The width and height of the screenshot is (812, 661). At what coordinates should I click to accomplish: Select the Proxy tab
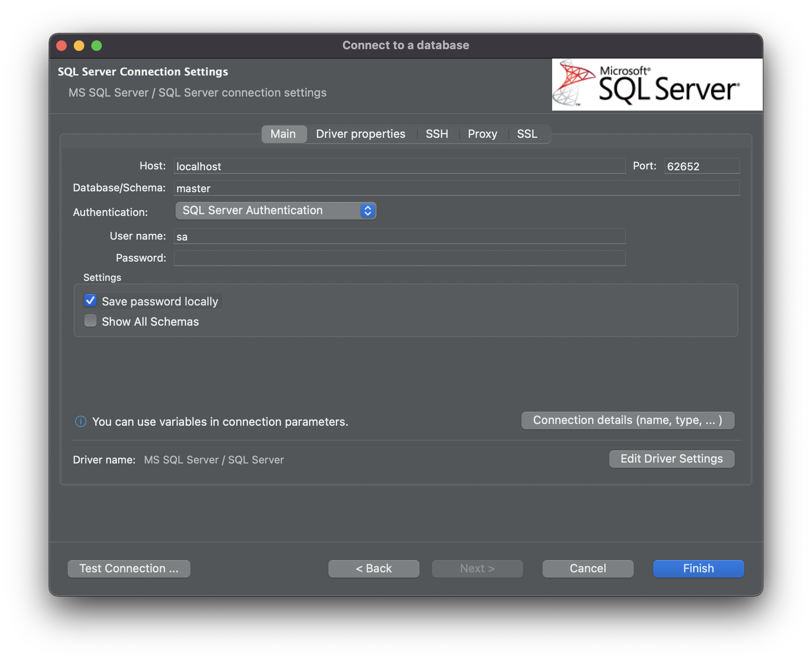click(x=482, y=134)
